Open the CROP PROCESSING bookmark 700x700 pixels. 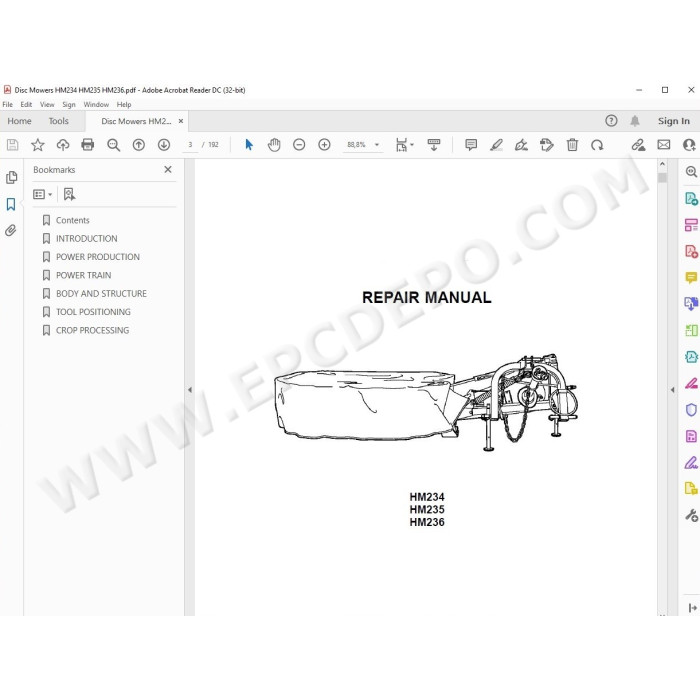pos(92,330)
